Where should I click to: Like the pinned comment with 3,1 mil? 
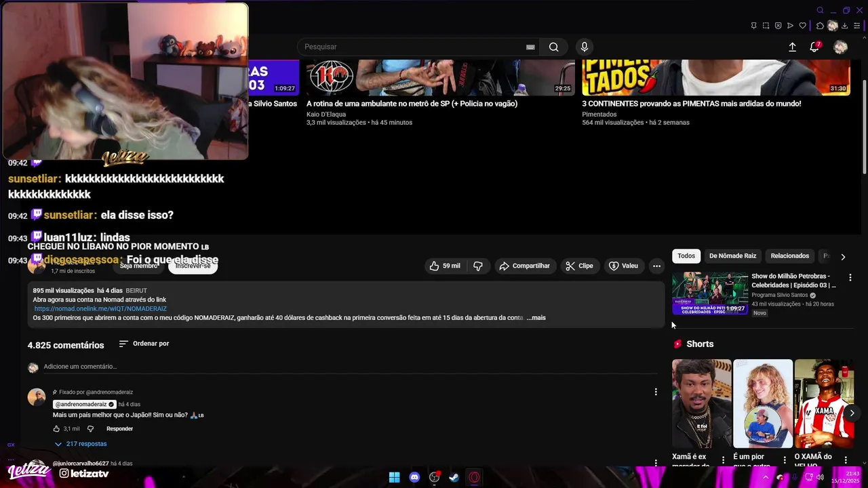pyautogui.click(x=57, y=429)
